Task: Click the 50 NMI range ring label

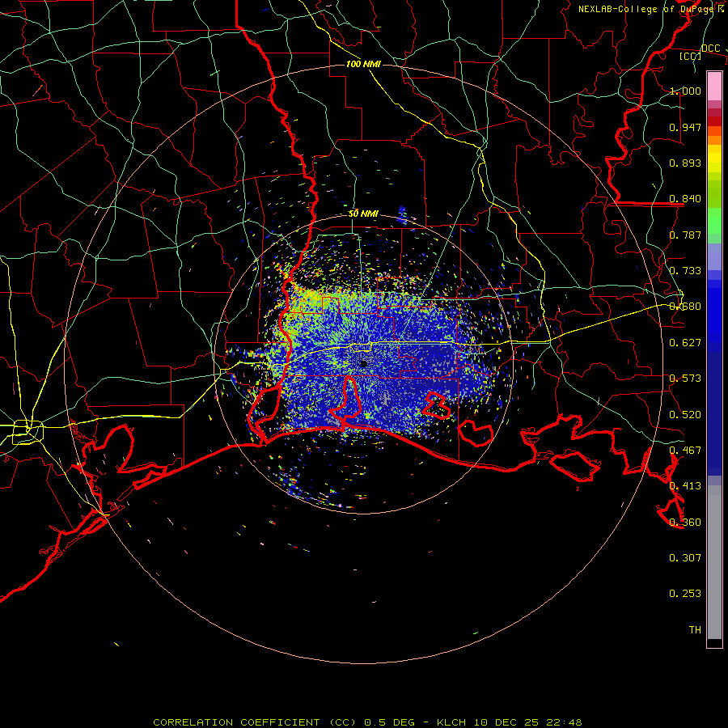Action: [363, 214]
